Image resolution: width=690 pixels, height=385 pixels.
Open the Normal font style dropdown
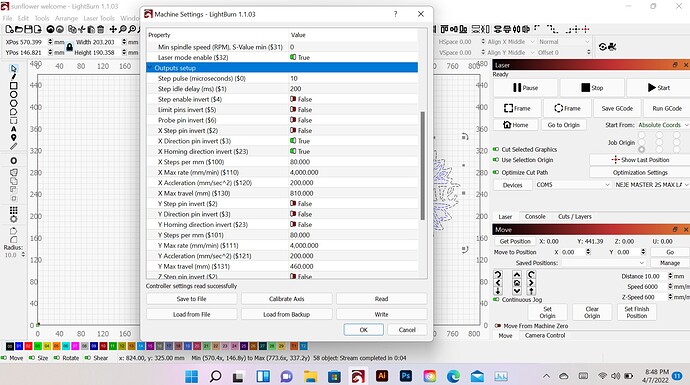[x=563, y=42]
